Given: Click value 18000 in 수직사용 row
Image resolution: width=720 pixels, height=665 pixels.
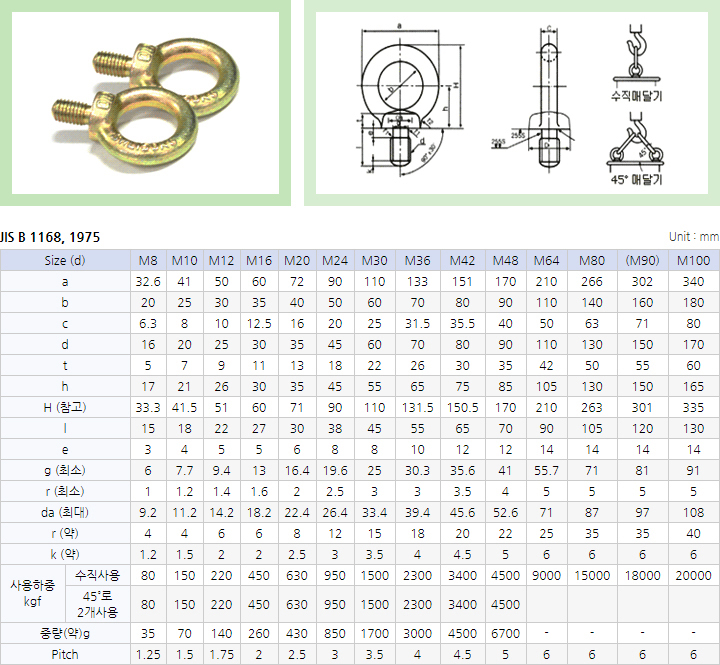Looking at the screenshot, I should [642, 575].
